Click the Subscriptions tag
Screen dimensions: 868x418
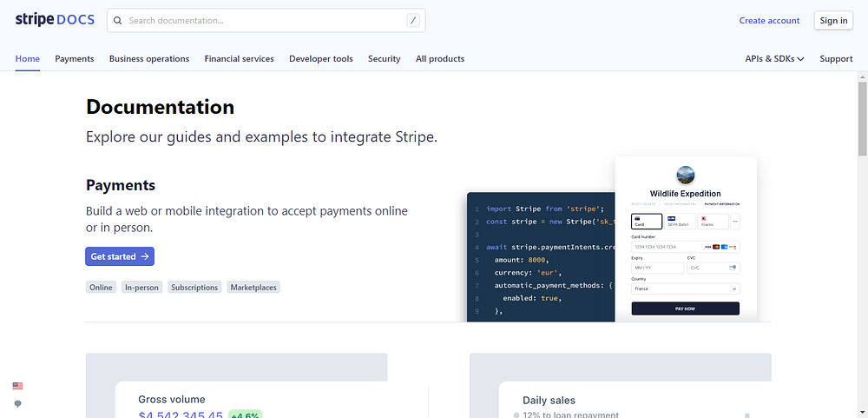(x=194, y=287)
